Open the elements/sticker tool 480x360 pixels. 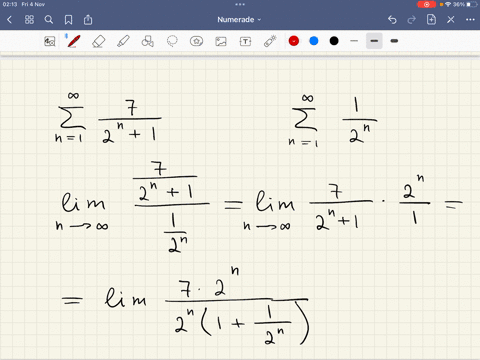pyautogui.click(x=196, y=41)
